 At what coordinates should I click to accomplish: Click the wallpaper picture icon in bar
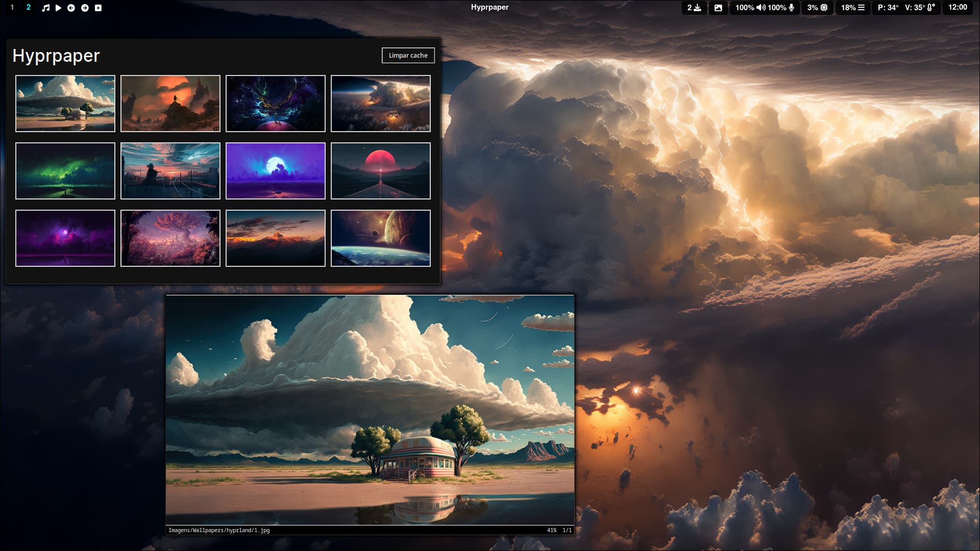(x=718, y=8)
